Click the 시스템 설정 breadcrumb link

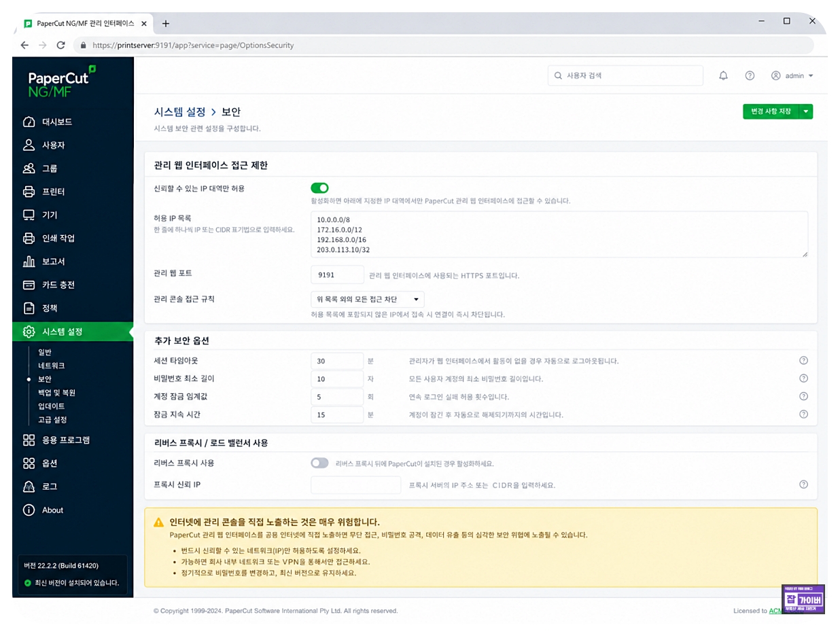click(x=180, y=112)
